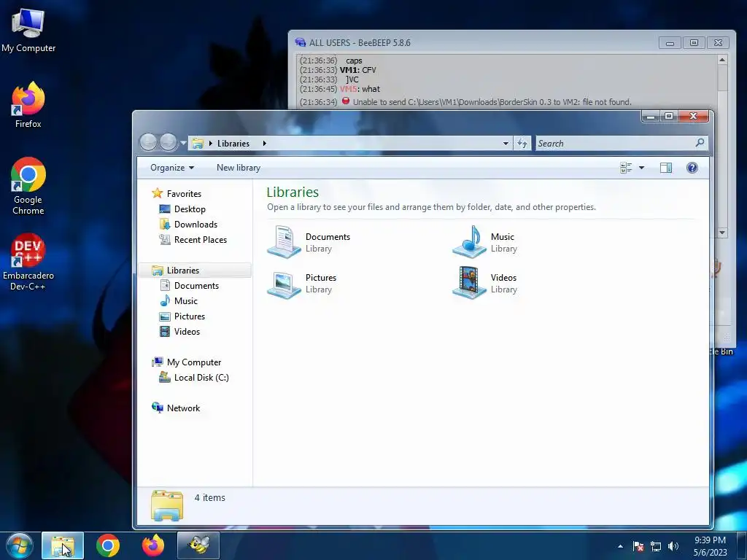Open the Organize menu
Viewport: 747px width, 560px height.
[x=172, y=168]
